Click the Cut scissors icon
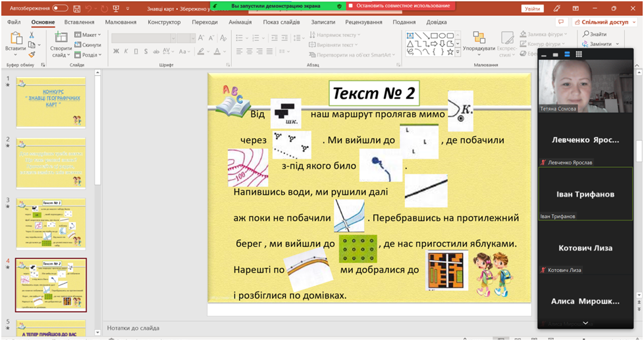This screenshot has height=341, width=644. (x=32, y=36)
